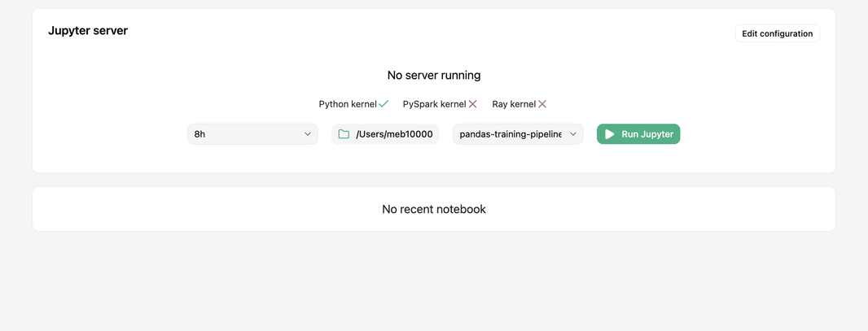
Task: Click the chevron arrow of the pipeline dropdown
Action: pos(573,133)
